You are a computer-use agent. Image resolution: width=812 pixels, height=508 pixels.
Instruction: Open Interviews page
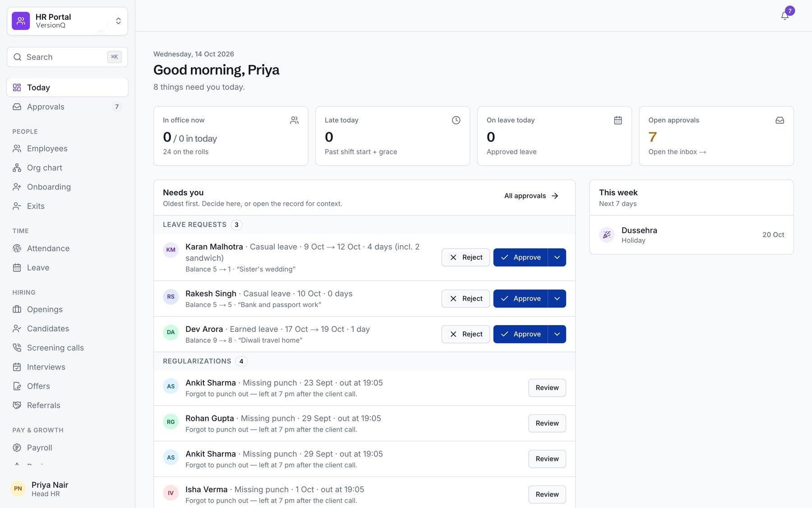[x=67, y=367]
